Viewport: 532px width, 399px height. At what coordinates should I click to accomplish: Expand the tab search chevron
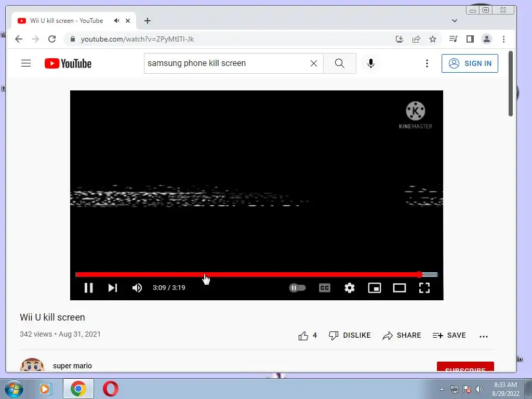[x=454, y=21]
